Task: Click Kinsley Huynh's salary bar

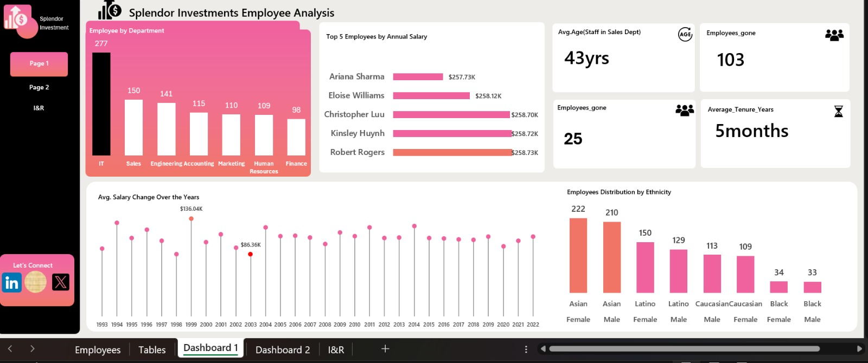Action: pyautogui.click(x=452, y=134)
